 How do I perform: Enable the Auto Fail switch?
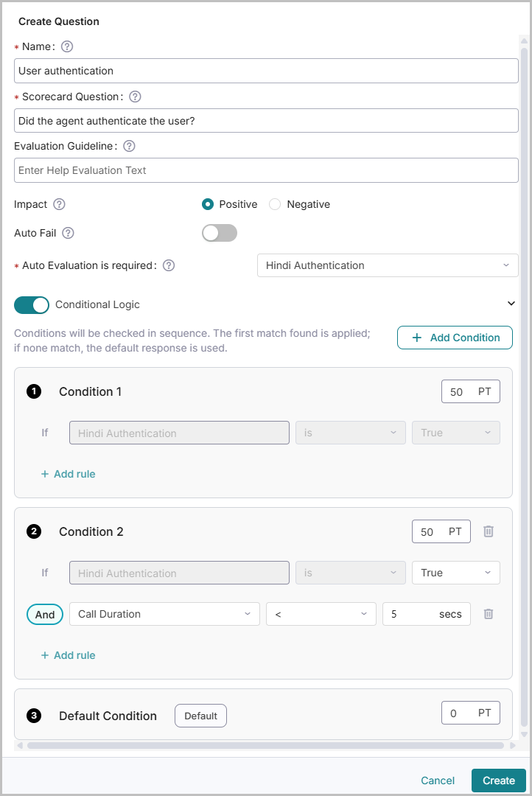coord(220,233)
